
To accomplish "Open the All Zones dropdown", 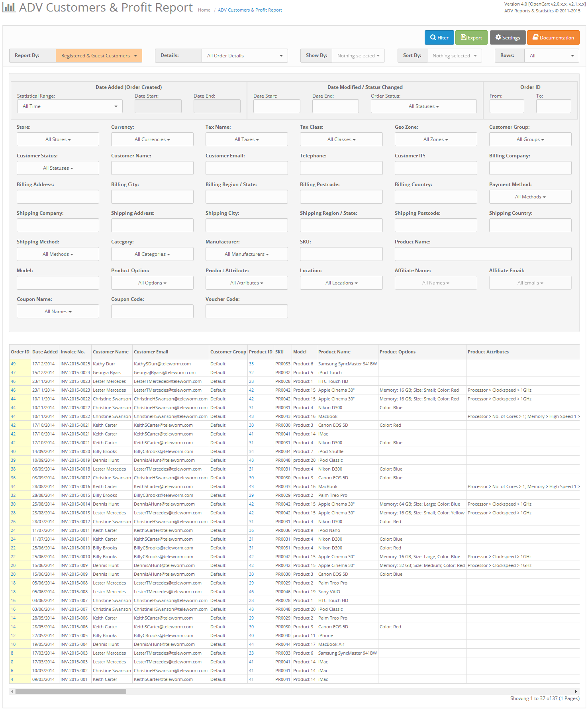I will coord(436,139).
